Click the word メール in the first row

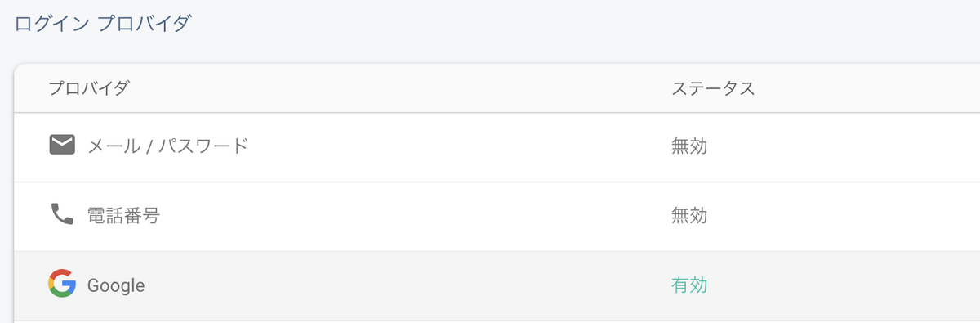pos(113,146)
